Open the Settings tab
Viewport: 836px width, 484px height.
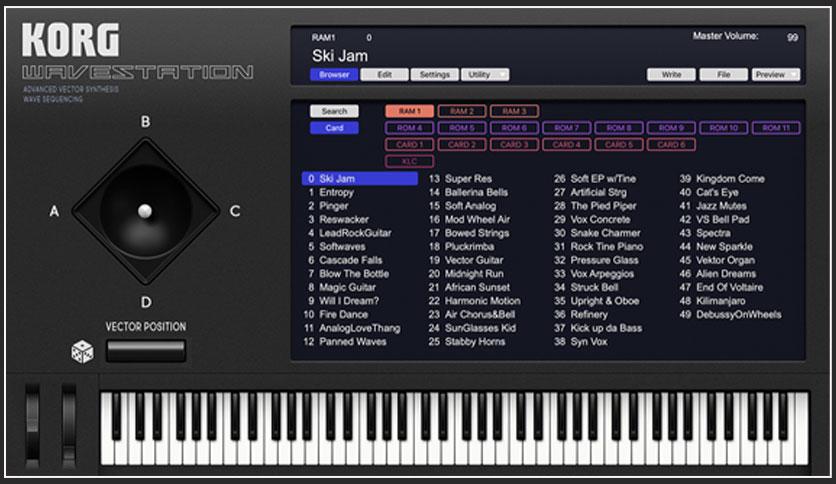click(435, 75)
